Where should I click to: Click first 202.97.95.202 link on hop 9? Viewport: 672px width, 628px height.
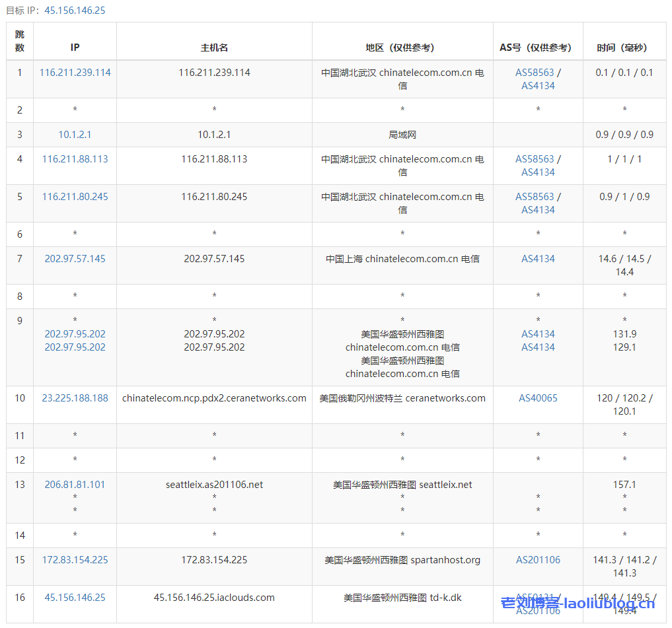[x=75, y=333]
